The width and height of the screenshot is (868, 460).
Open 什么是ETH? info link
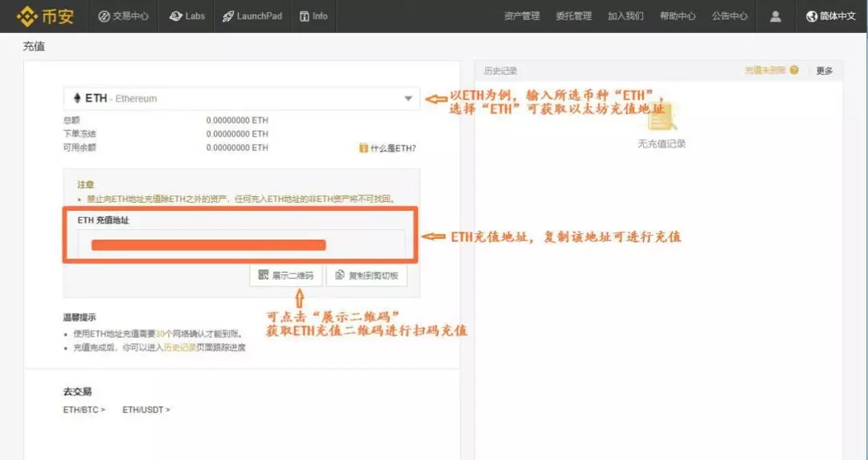pyautogui.click(x=387, y=148)
